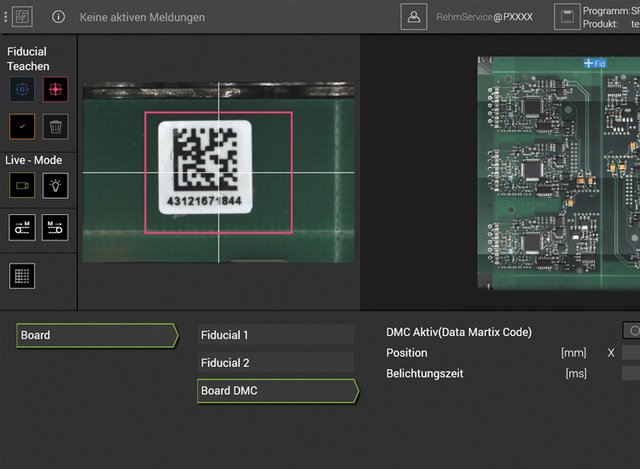Click the grid overlay icon
The width and height of the screenshot is (640, 469).
click(23, 275)
